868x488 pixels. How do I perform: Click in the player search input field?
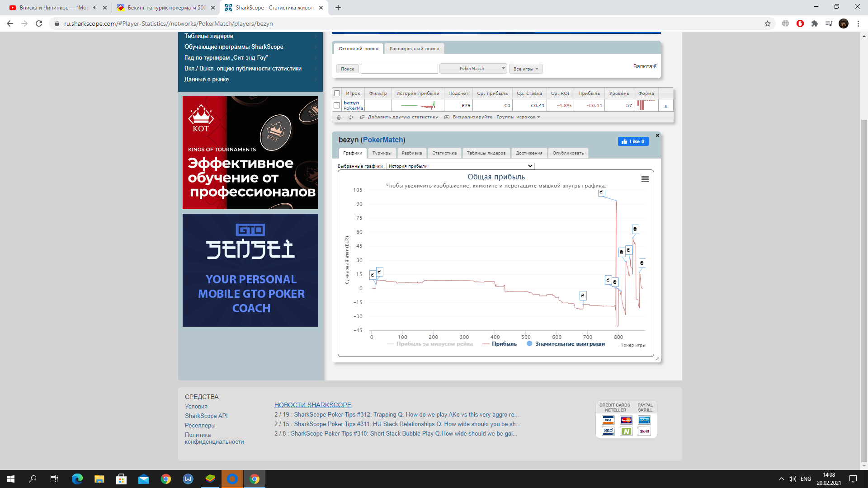(x=399, y=69)
